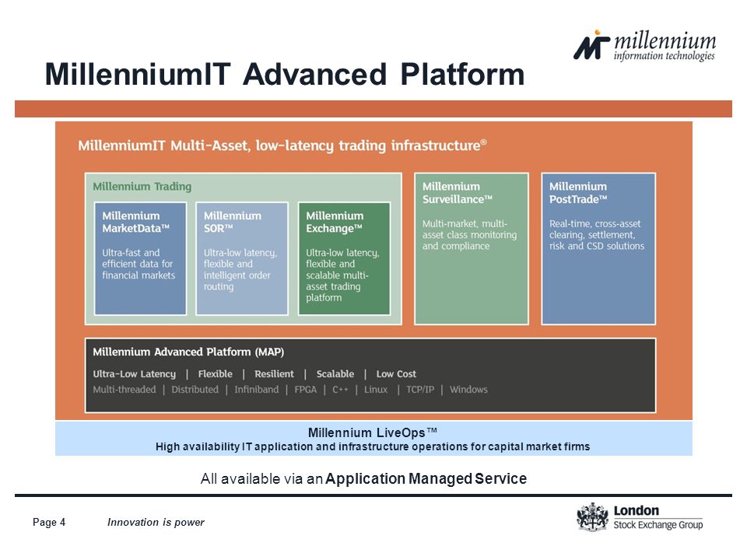Select the Millennium Exchange box

(x=344, y=258)
